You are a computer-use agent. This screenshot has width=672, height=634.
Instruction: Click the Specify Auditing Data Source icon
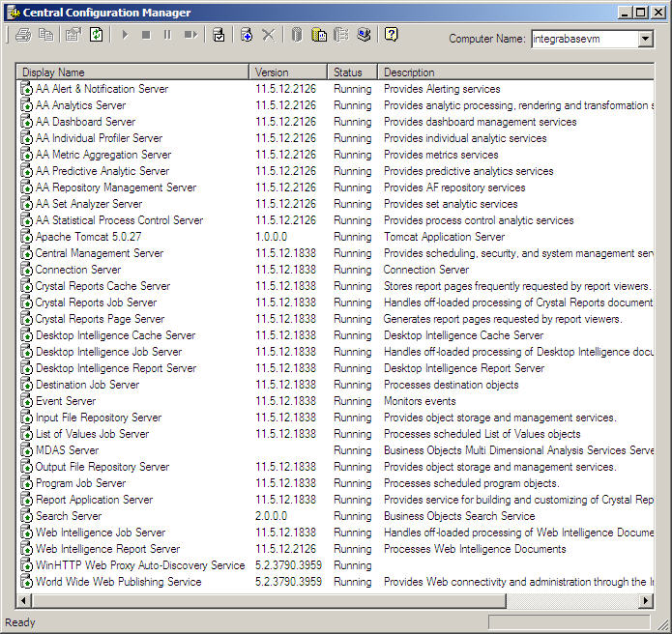[x=319, y=35]
